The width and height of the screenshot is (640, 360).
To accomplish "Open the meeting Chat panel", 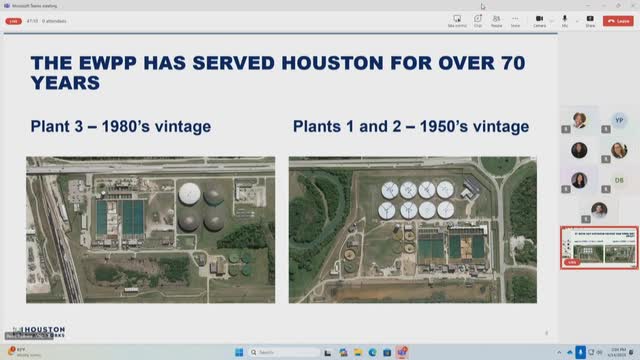I will pyautogui.click(x=478, y=21).
